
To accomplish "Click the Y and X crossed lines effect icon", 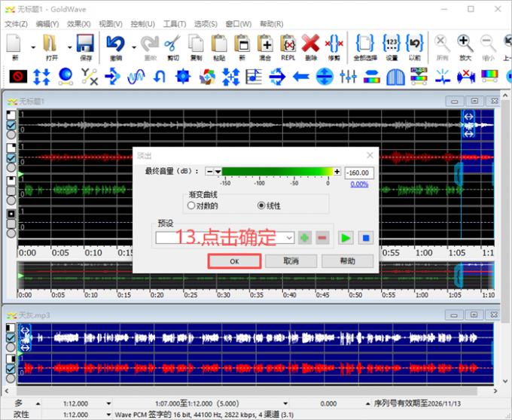I will point(89,77).
